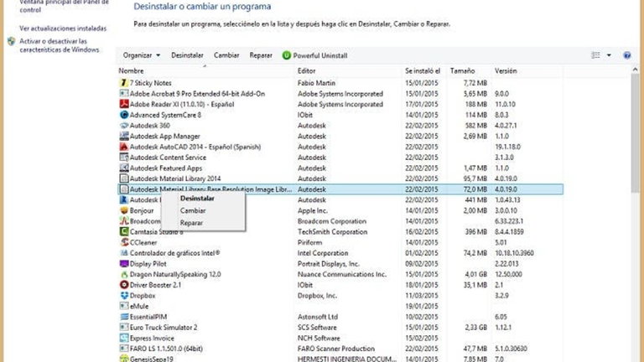Screen dimensions: 644x362
Task: Click the Express Invoice icon
Action: pyautogui.click(x=123, y=339)
